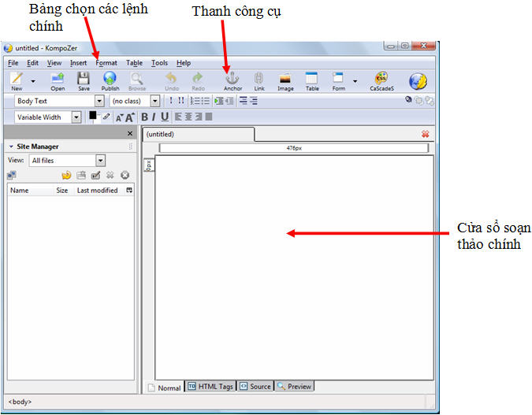
Task: Open the column picker next to Last modified
Action: click(x=129, y=191)
